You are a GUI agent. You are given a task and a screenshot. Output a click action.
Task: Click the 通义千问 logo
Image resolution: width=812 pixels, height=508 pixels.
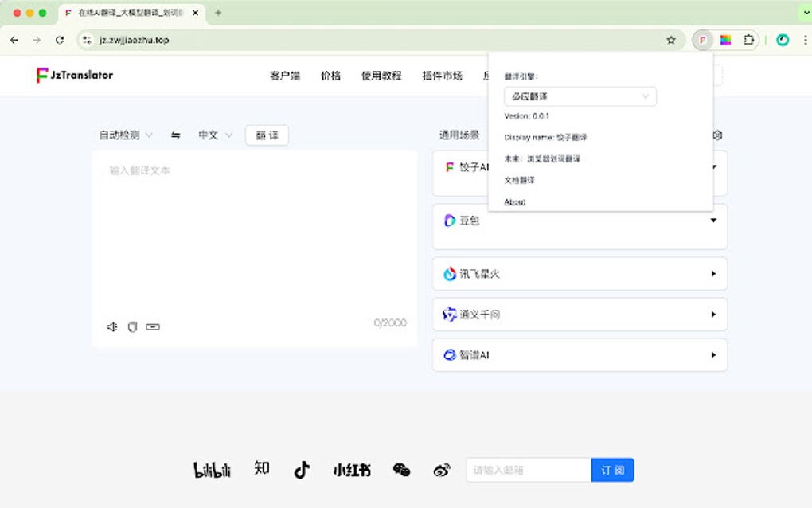click(450, 314)
